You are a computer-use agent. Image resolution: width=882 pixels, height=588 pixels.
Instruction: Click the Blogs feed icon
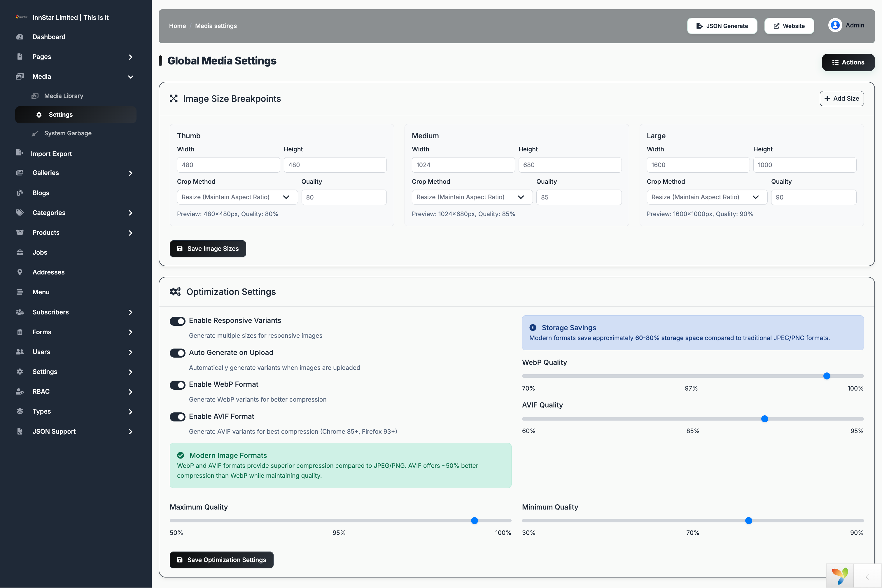[x=20, y=193]
